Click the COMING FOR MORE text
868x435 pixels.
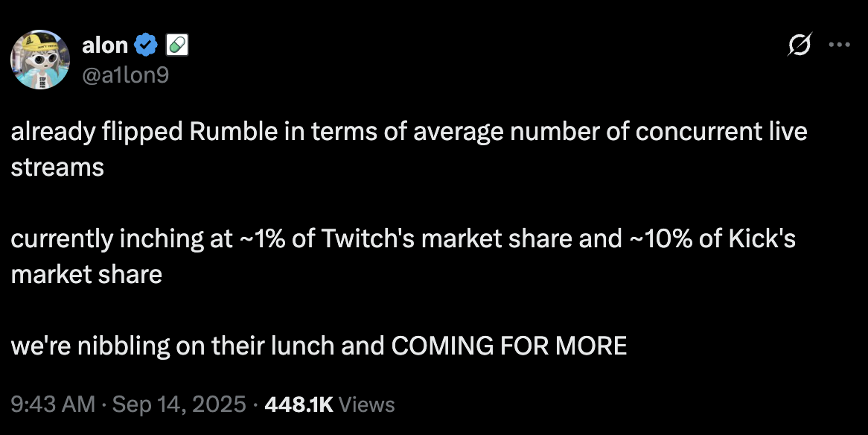click(509, 346)
